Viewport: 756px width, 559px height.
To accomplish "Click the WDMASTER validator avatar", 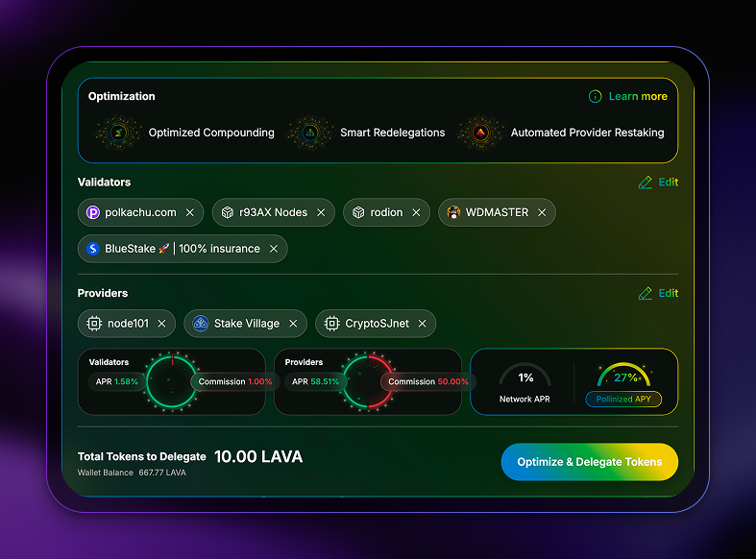I will (453, 212).
